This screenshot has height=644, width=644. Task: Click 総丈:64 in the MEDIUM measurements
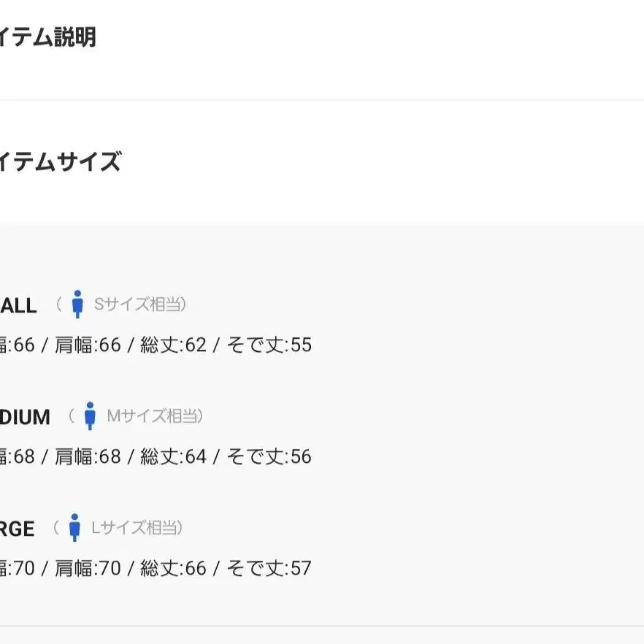pyautogui.click(x=173, y=456)
